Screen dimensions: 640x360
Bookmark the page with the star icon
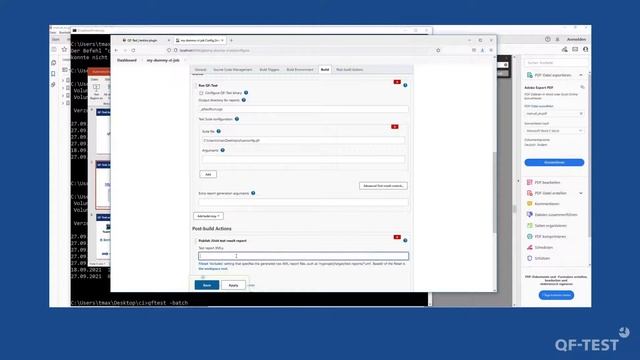(x=438, y=50)
